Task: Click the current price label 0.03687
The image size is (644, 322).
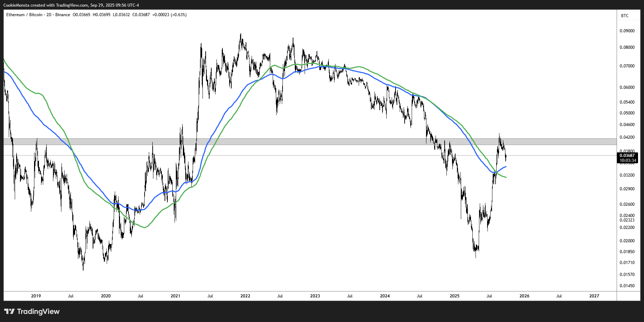Action: coord(627,156)
